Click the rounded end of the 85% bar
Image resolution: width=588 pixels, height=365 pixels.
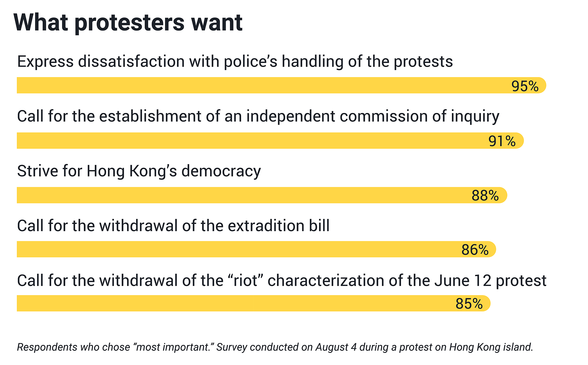coord(486,303)
